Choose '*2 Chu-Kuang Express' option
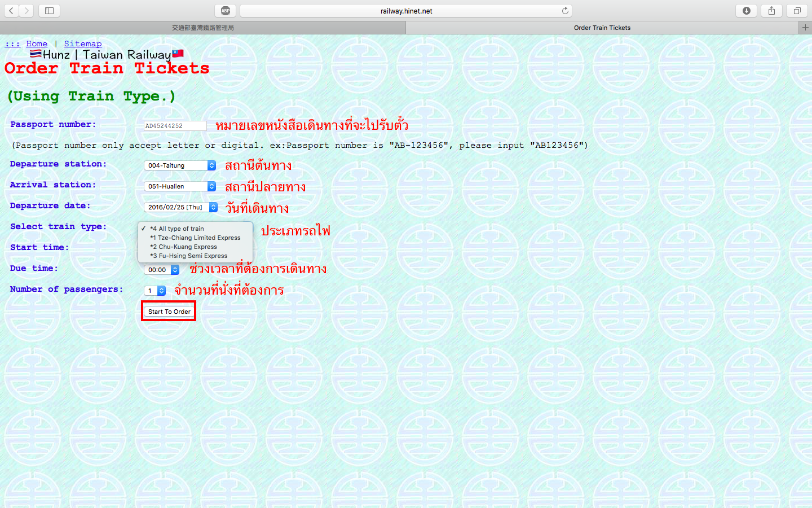 (x=195, y=247)
